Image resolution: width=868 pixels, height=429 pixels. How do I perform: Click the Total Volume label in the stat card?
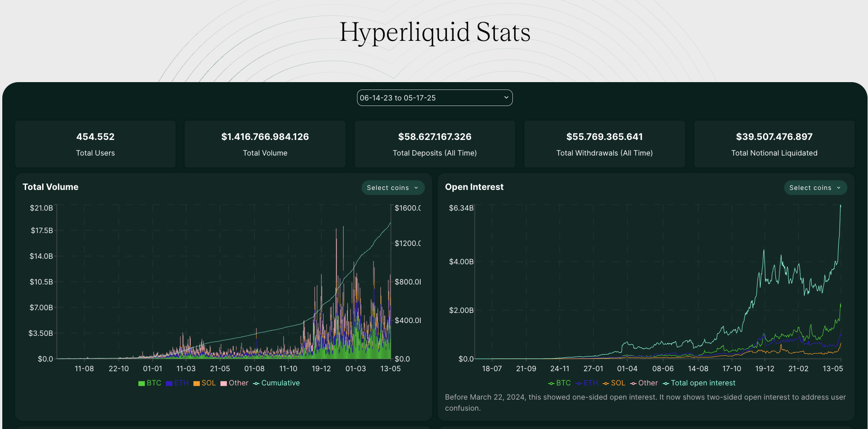pos(265,153)
